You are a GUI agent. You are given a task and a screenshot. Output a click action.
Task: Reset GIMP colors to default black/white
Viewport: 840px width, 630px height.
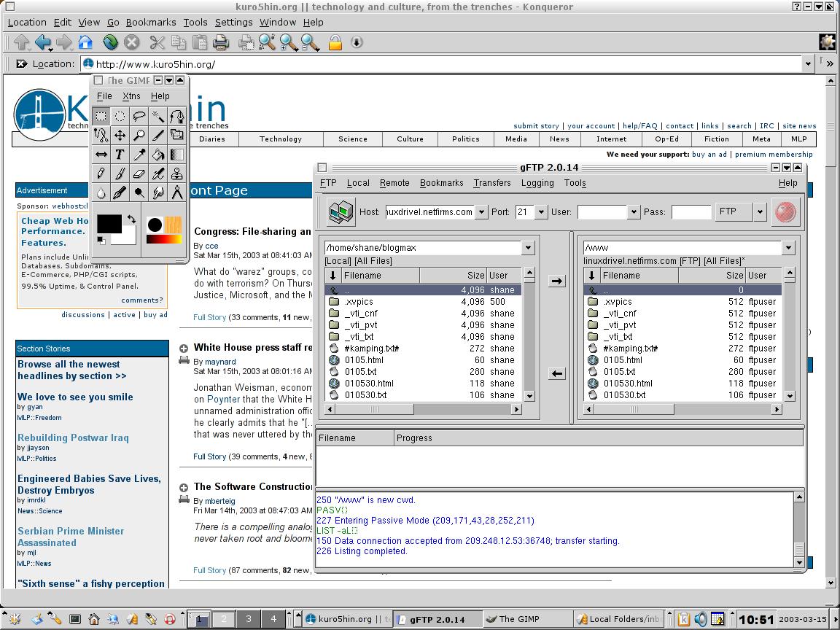[101, 241]
